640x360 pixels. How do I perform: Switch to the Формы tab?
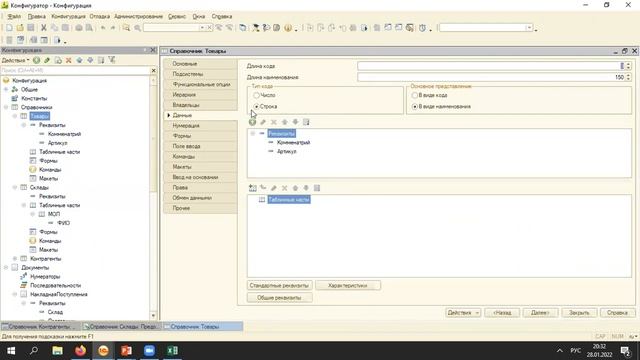200,136
